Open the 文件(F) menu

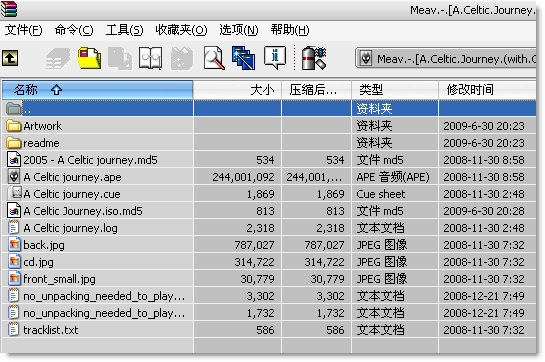[x=23, y=30]
